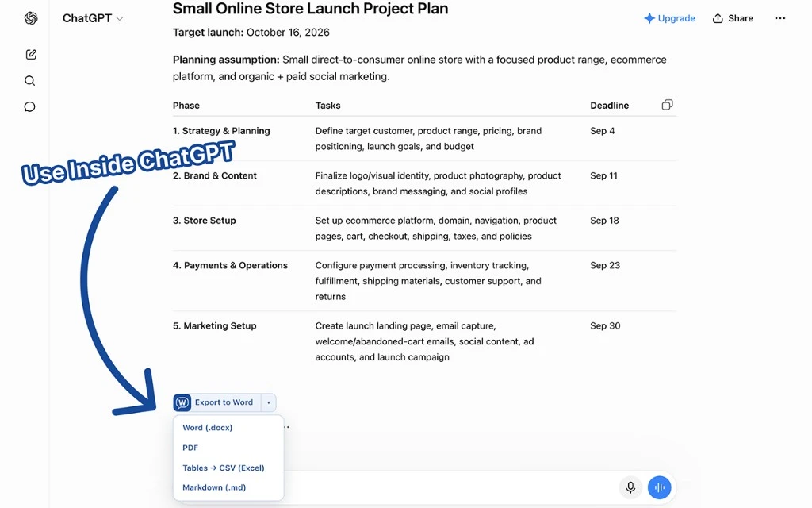This screenshot has width=812, height=508.
Task: Click the 'Sep 11' deadline cell
Action: (603, 175)
